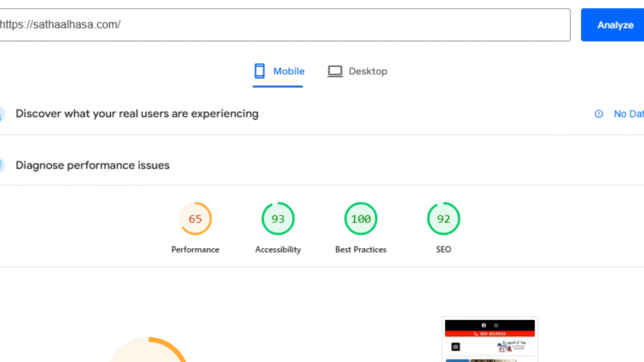This screenshot has height=362, width=644.
Task: Click the Analyze button
Action: pos(613,25)
